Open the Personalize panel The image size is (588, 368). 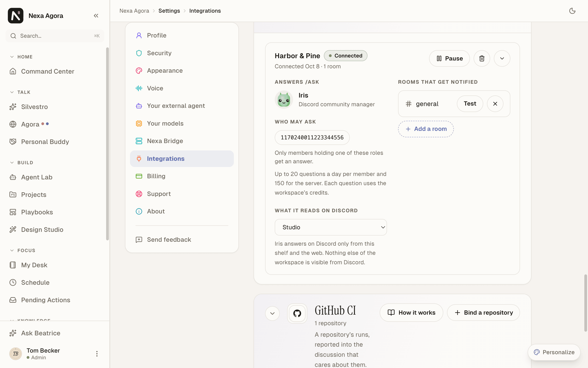tap(554, 352)
